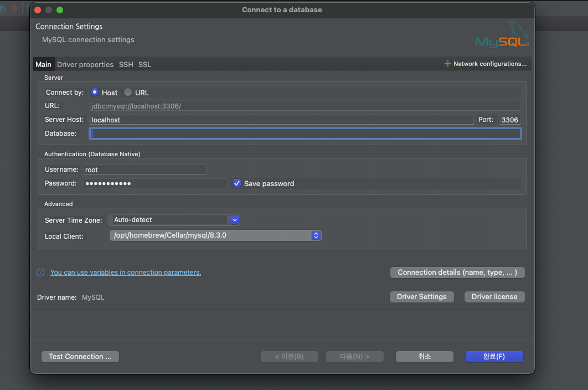Select the URL radio button
This screenshot has height=390, width=588.
pyautogui.click(x=128, y=92)
